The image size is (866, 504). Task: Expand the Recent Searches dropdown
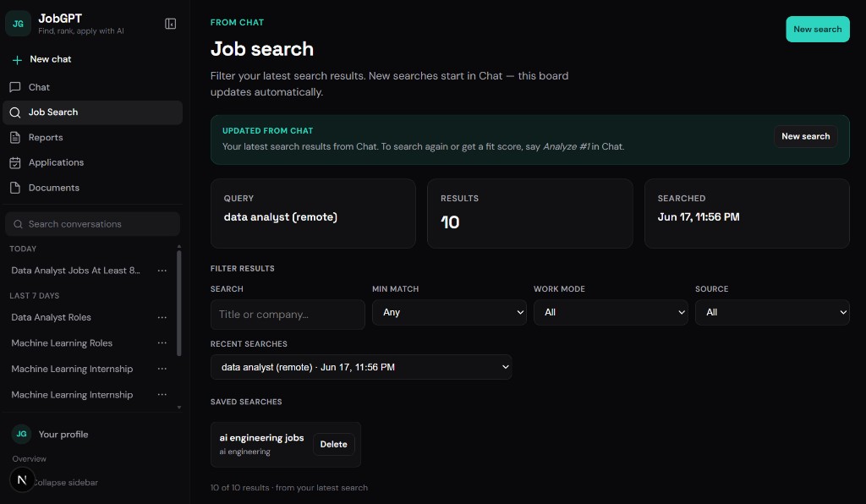point(361,367)
